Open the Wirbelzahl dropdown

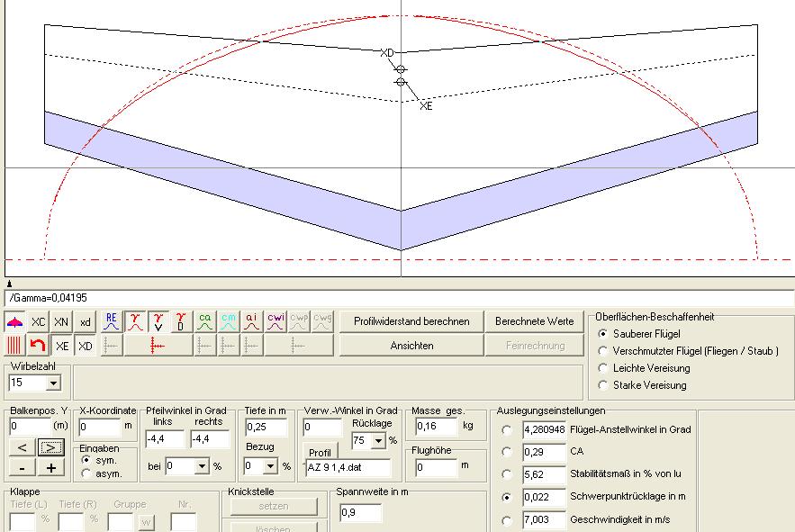point(53,383)
